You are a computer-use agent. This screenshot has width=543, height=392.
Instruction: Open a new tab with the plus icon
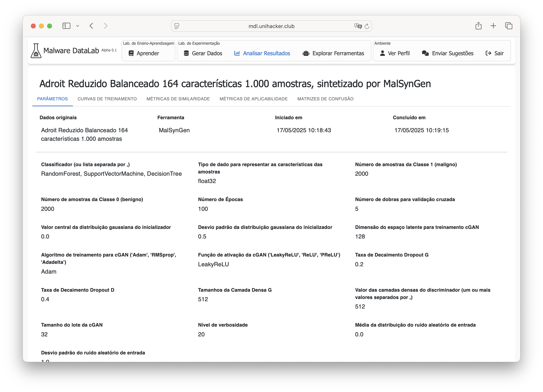point(493,26)
